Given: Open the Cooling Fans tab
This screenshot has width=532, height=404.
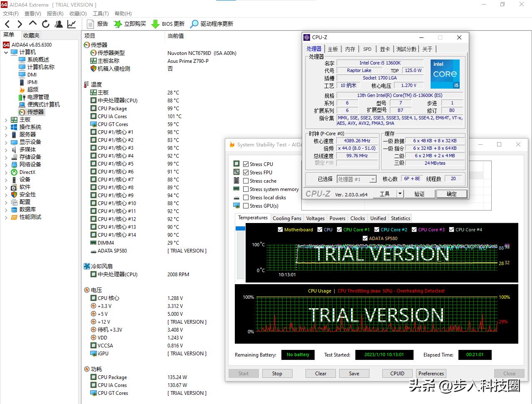Looking at the screenshot, I should pos(287,218).
